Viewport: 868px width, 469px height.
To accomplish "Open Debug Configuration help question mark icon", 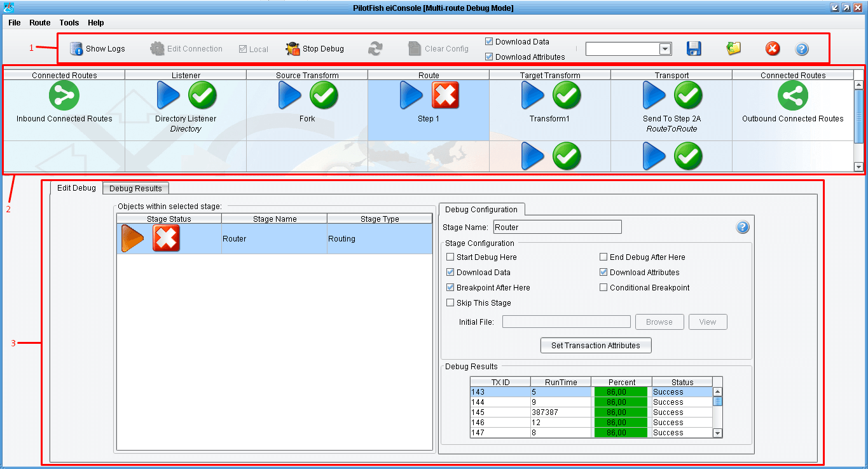I will click(743, 228).
